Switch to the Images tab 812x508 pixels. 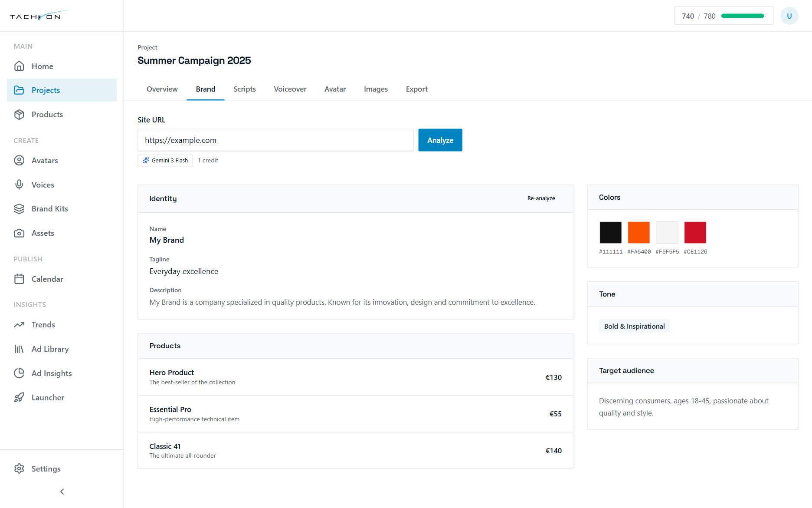[376, 89]
